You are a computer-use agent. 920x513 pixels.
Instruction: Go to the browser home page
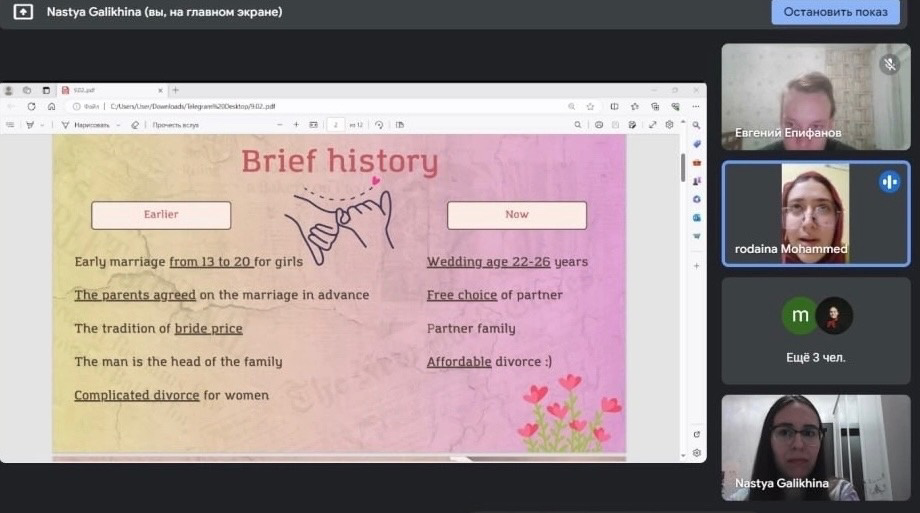tap(51, 106)
